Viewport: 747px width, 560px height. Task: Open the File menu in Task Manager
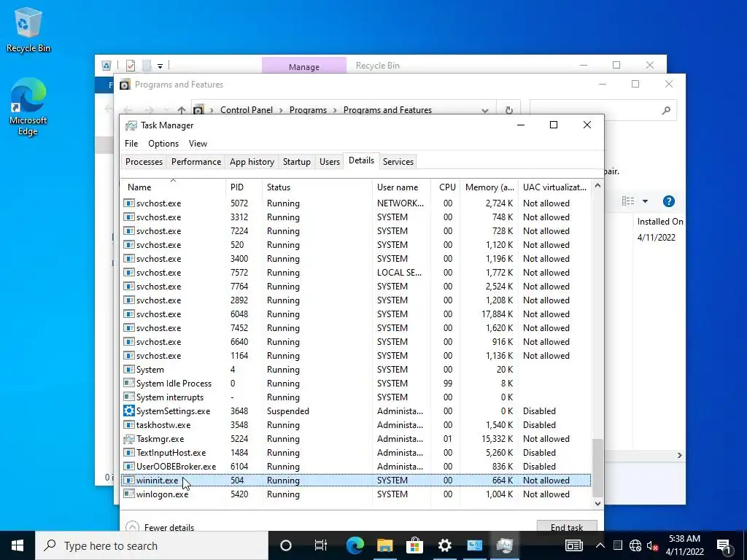[x=131, y=144]
